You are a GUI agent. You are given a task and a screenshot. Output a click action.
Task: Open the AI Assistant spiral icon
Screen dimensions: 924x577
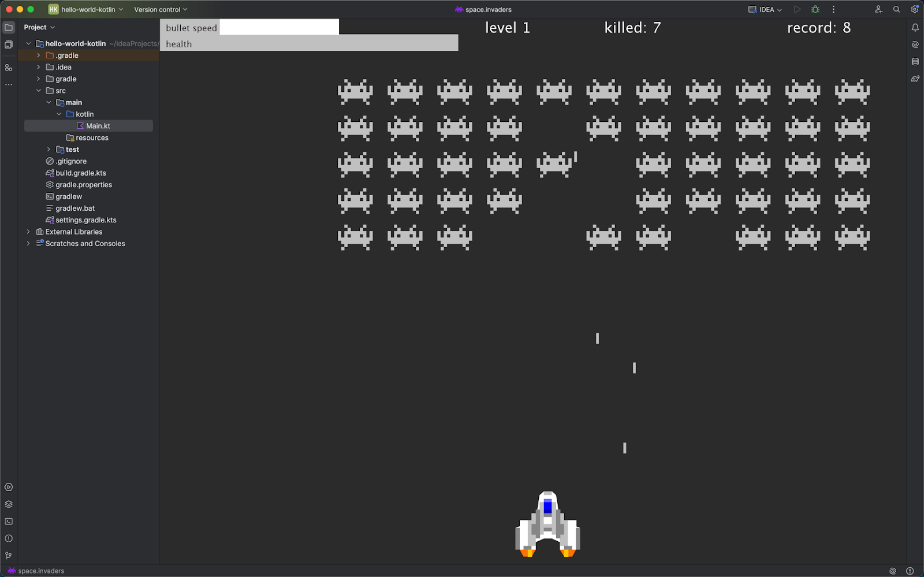915,44
